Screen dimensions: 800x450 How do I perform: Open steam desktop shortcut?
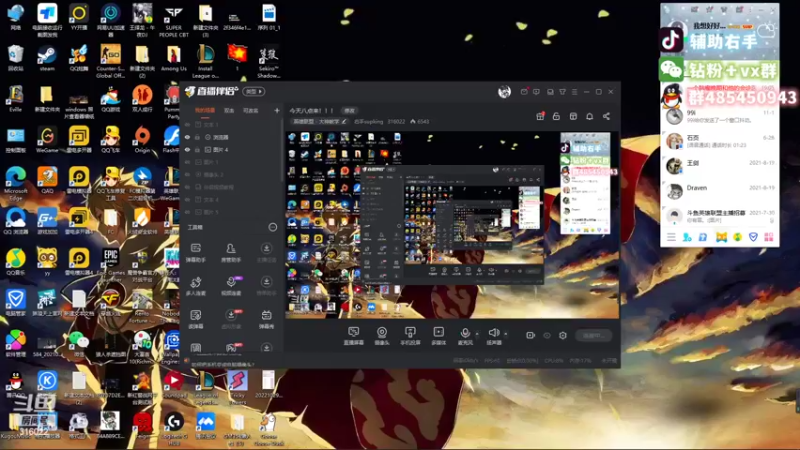point(47,59)
